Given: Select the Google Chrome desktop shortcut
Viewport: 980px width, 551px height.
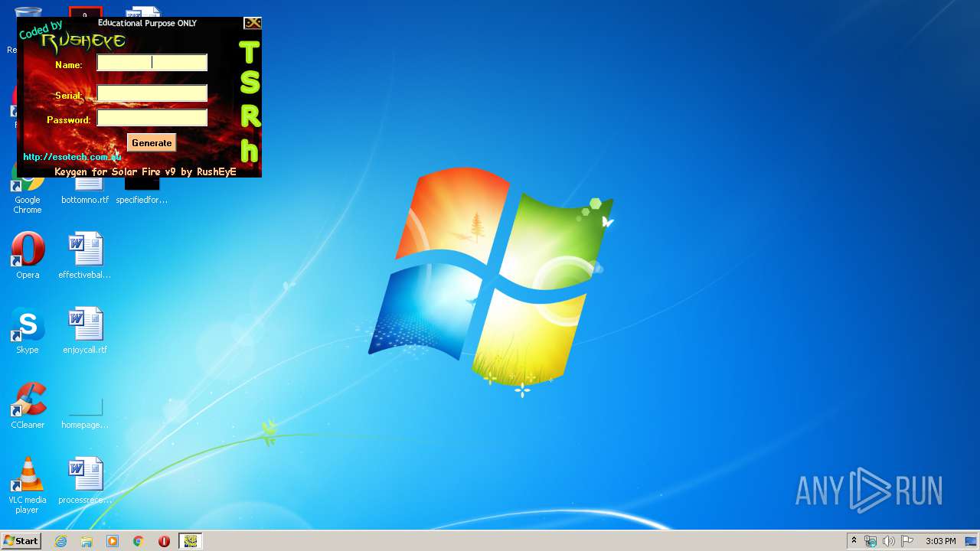Looking at the screenshot, I should coord(28,193).
